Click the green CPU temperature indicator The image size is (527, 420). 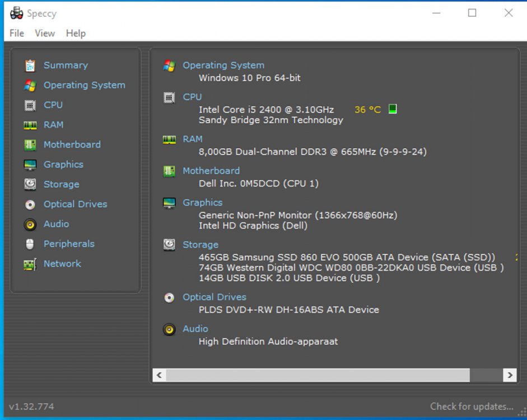click(392, 109)
